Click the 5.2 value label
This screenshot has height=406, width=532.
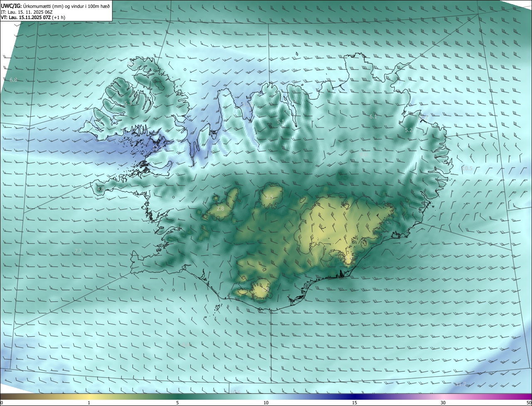[409, 130]
